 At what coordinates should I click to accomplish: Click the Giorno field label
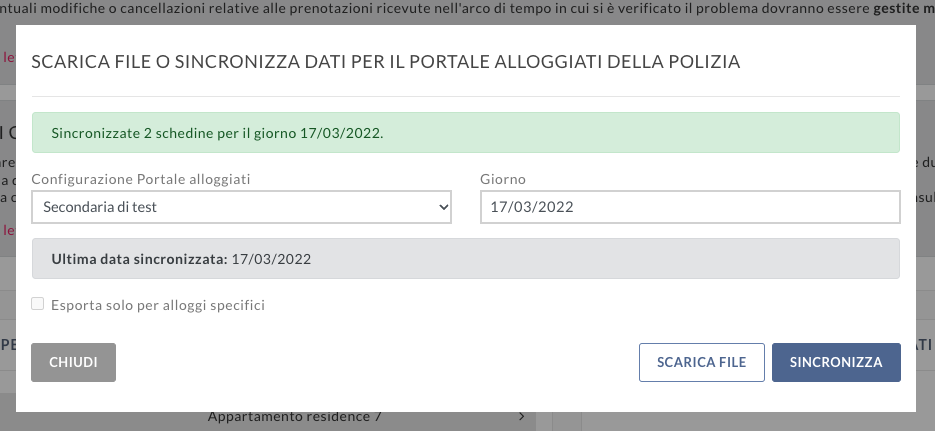503,179
